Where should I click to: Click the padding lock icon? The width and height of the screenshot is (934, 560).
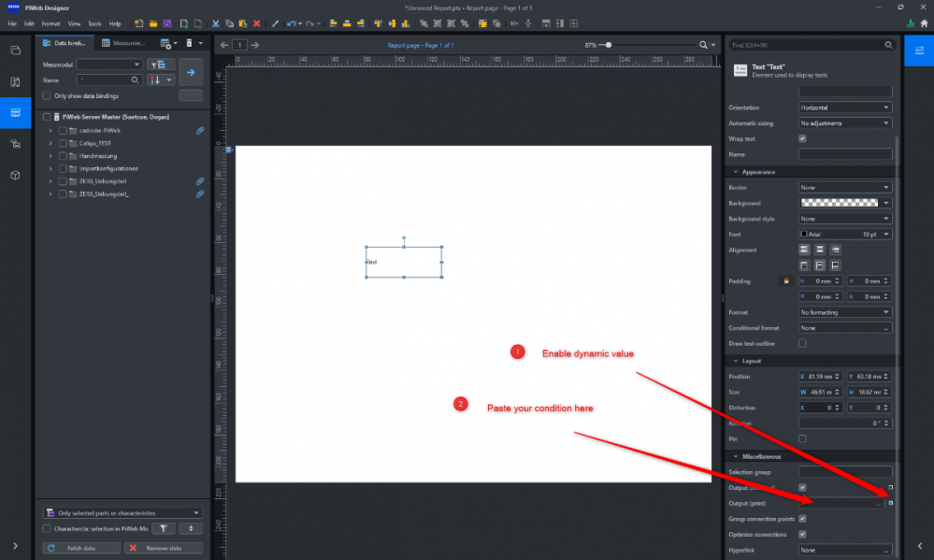786,280
